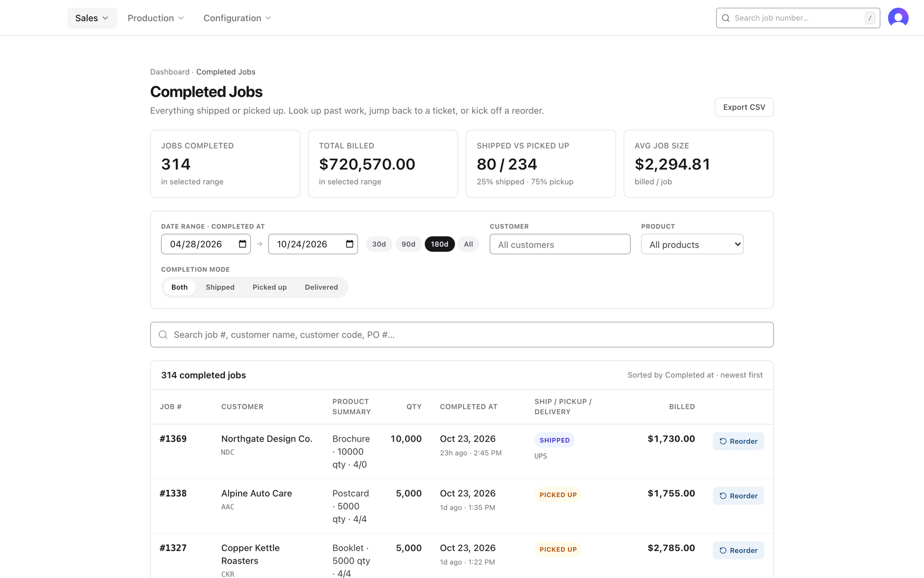
Task: Click customer Copper Kettle Roasters
Action: (x=250, y=554)
